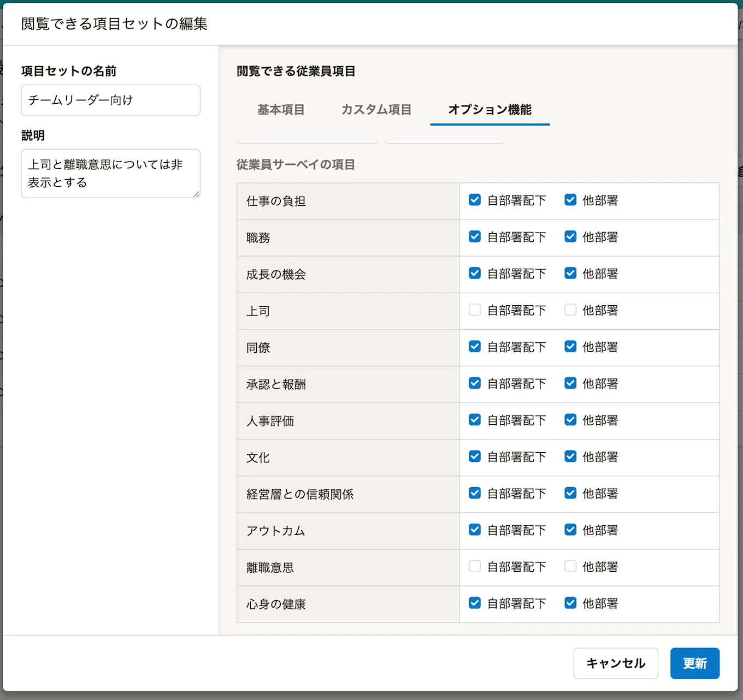Click the 更新 button
Screen dimensions: 743x700
(x=695, y=663)
